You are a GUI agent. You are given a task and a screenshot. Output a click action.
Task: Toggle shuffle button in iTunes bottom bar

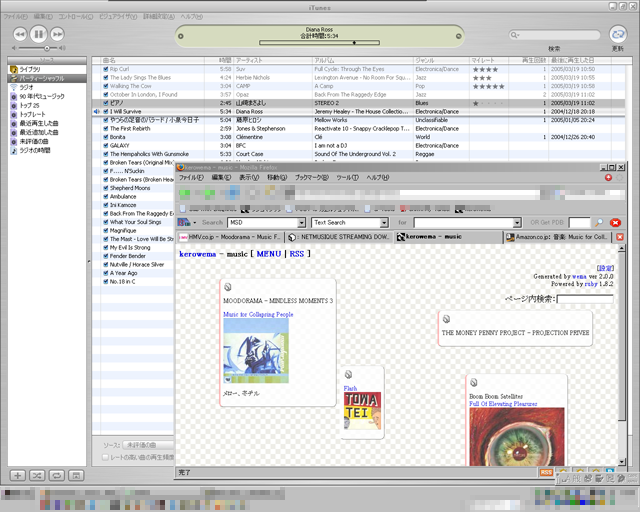point(37,475)
